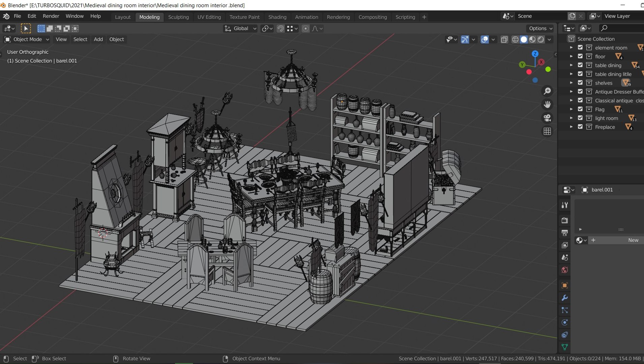Open the Add menu in viewport
The image size is (644, 364).
point(98,39)
